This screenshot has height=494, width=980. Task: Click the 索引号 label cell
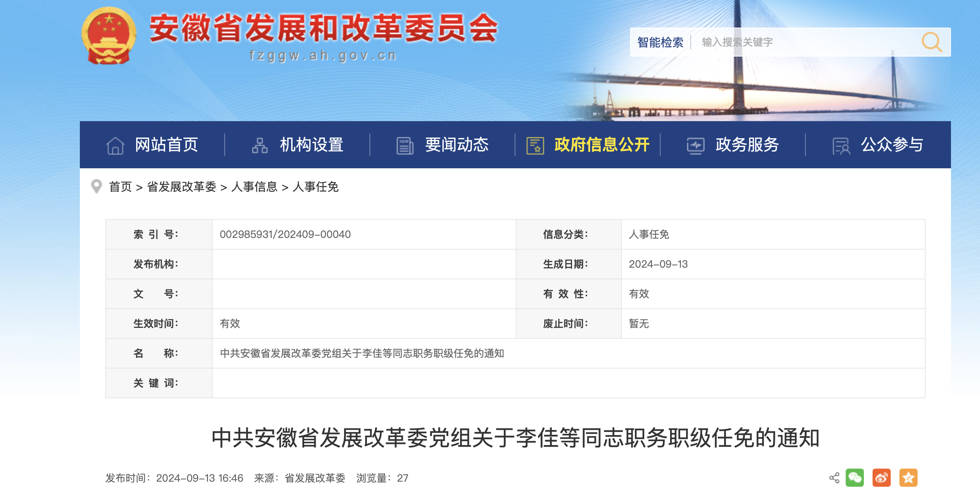pyautogui.click(x=159, y=234)
